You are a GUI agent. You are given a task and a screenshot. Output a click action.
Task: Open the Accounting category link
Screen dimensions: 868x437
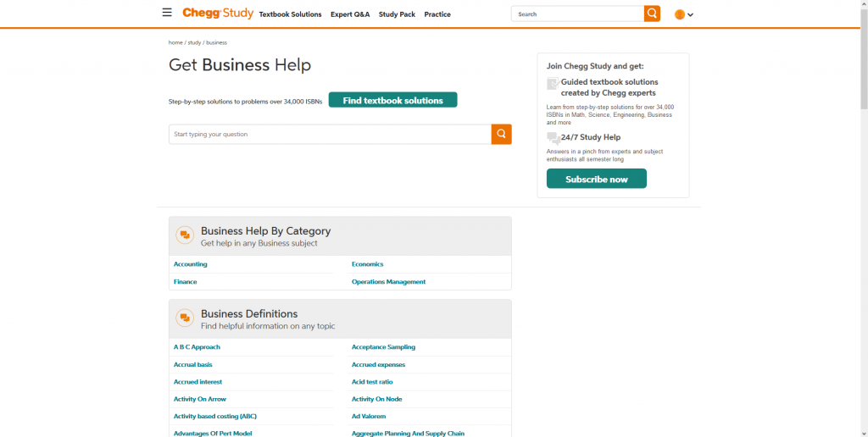click(191, 264)
